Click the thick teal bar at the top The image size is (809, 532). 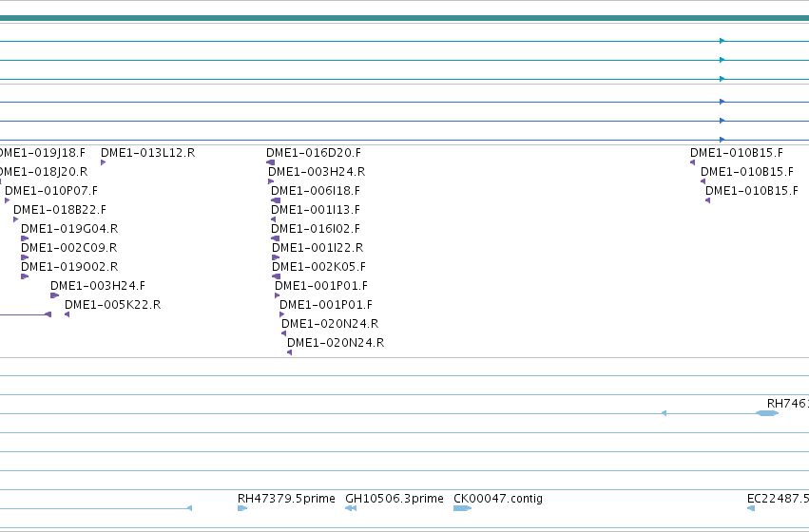(405, 19)
